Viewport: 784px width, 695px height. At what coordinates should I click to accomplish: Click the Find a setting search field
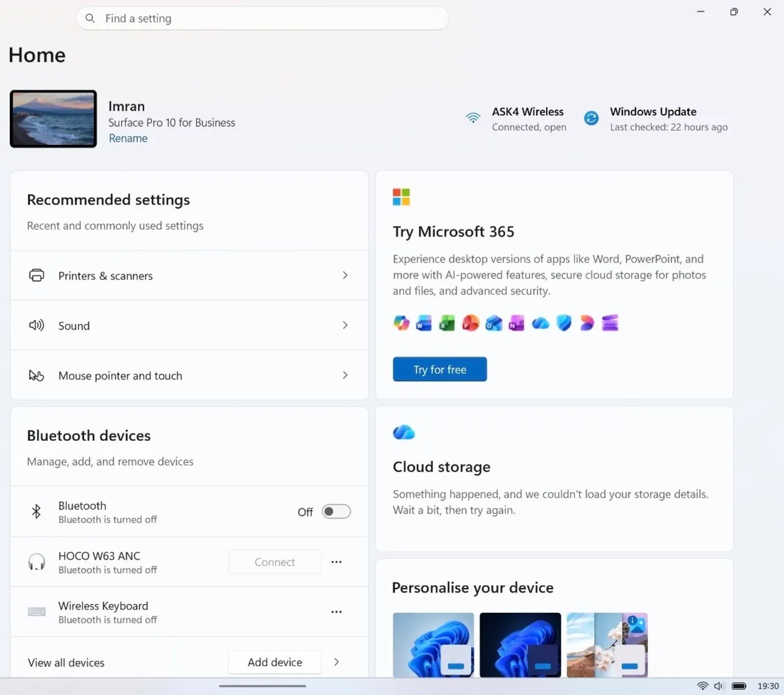(x=263, y=18)
